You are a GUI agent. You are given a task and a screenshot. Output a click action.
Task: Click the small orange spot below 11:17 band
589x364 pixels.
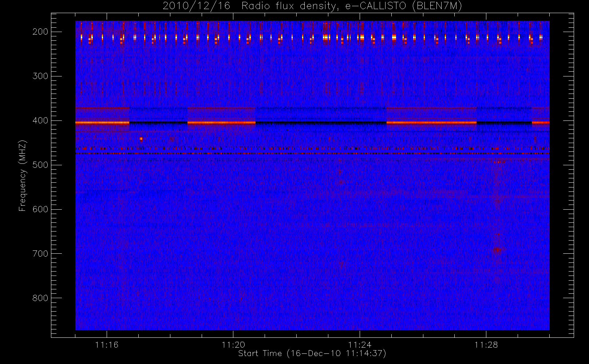coord(141,139)
